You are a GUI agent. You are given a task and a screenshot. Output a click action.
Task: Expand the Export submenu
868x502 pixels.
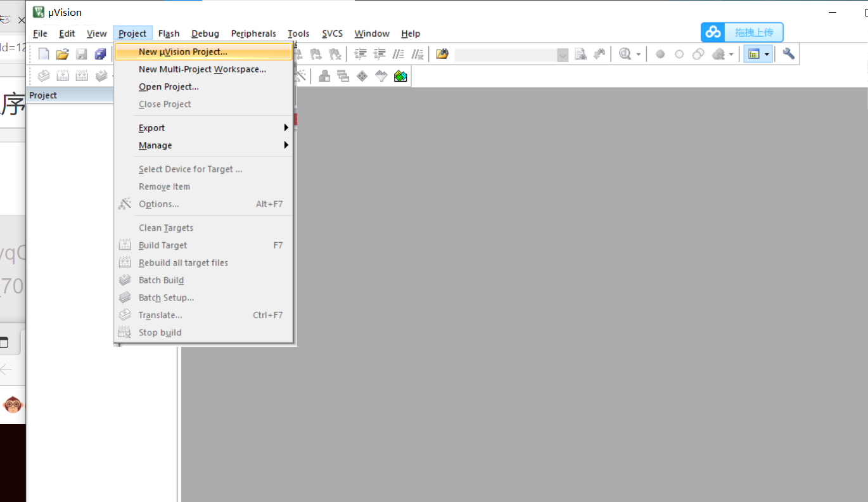(x=203, y=128)
